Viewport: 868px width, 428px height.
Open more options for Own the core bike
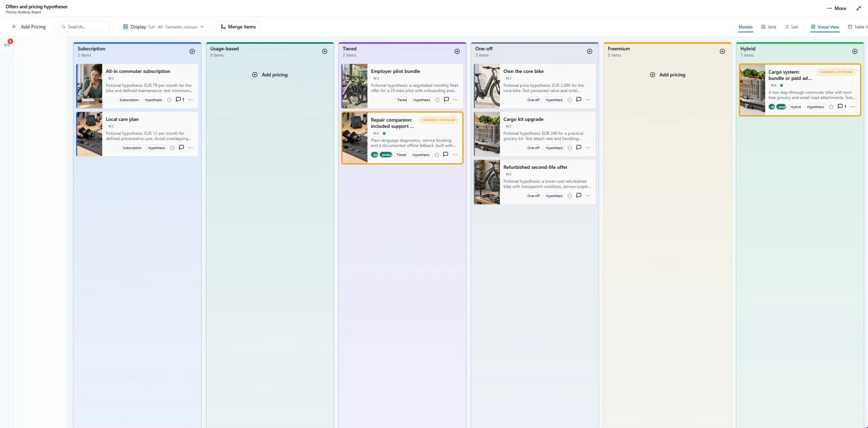pyautogui.click(x=588, y=100)
